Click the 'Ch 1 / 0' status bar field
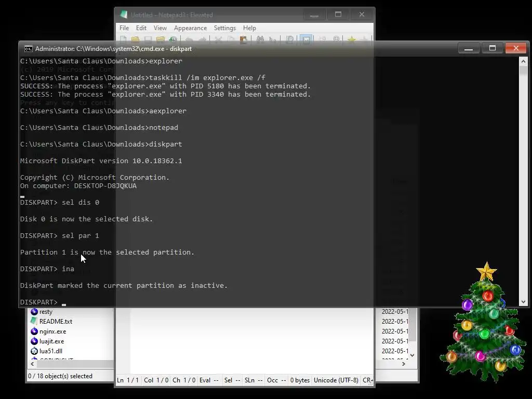Image resolution: width=532 pixels, height=399 pixels. (184, 380)
